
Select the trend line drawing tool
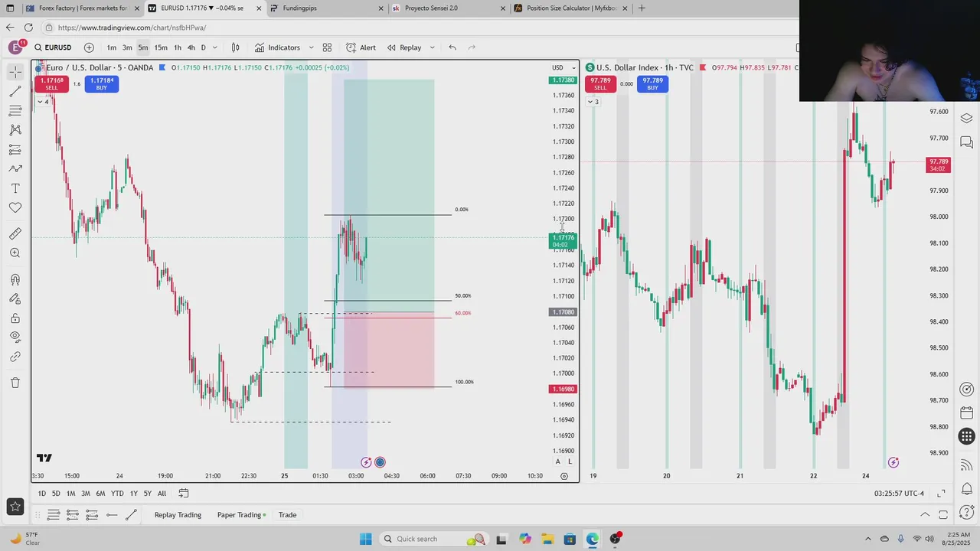15,91
